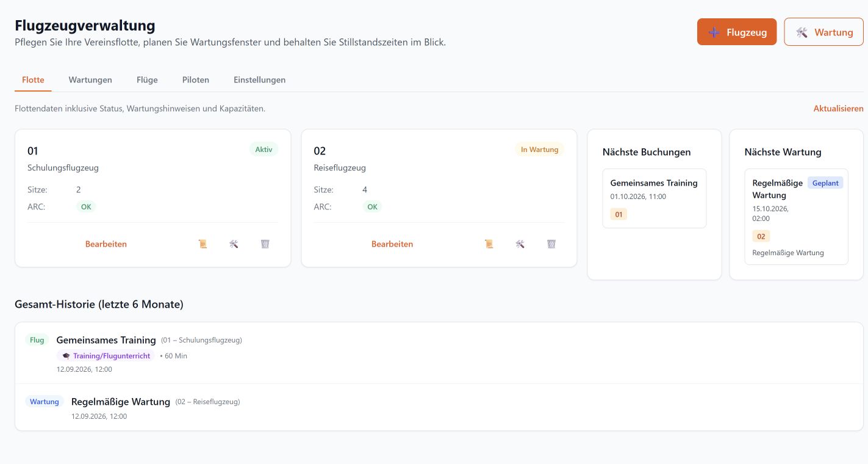Click the In Wartung badge on aircraft 02

(x=539, y=150)
